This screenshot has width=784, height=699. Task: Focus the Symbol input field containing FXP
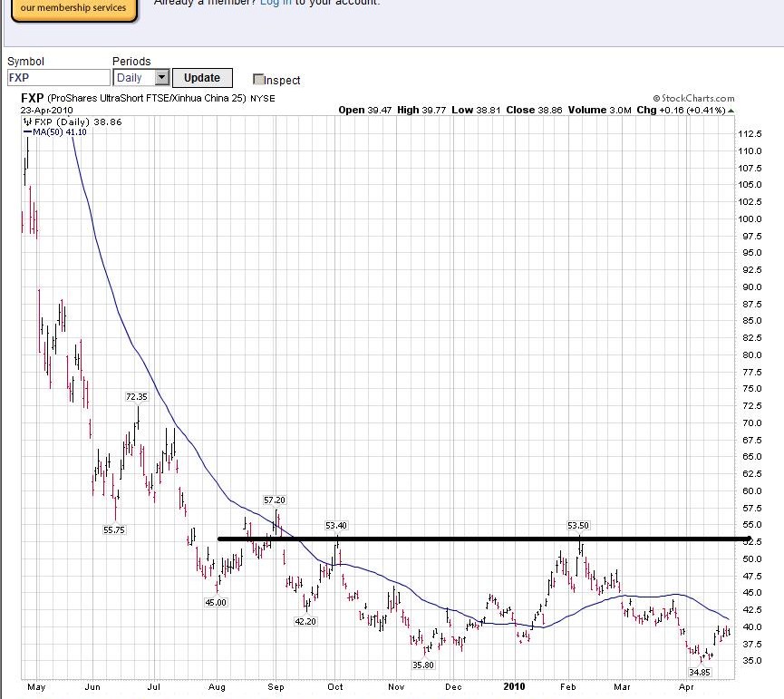[x=58, y=78]
